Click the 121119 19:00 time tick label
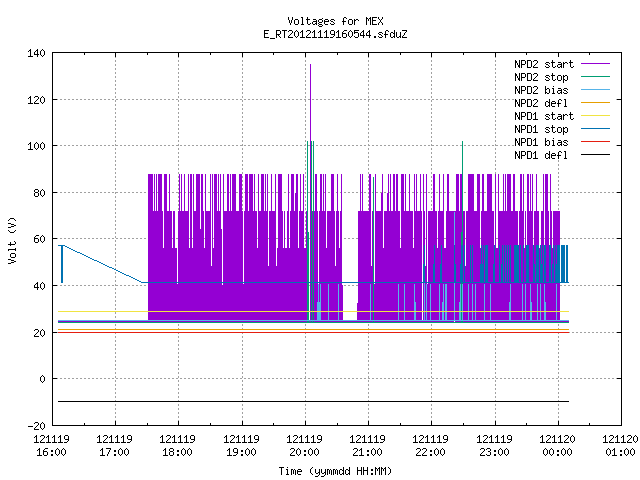Image resolution: width=640 pixels, height=480 pixels. (241, 446)
